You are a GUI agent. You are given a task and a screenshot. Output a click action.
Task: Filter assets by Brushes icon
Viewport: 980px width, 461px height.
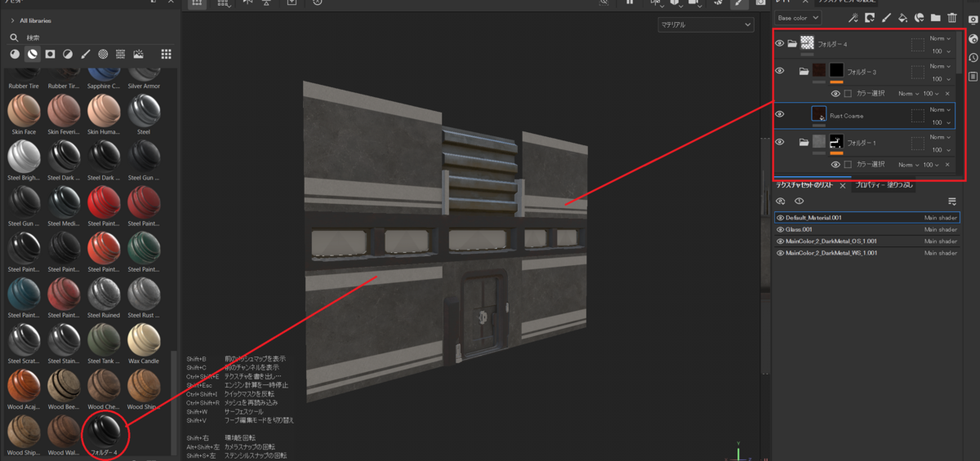86,54
